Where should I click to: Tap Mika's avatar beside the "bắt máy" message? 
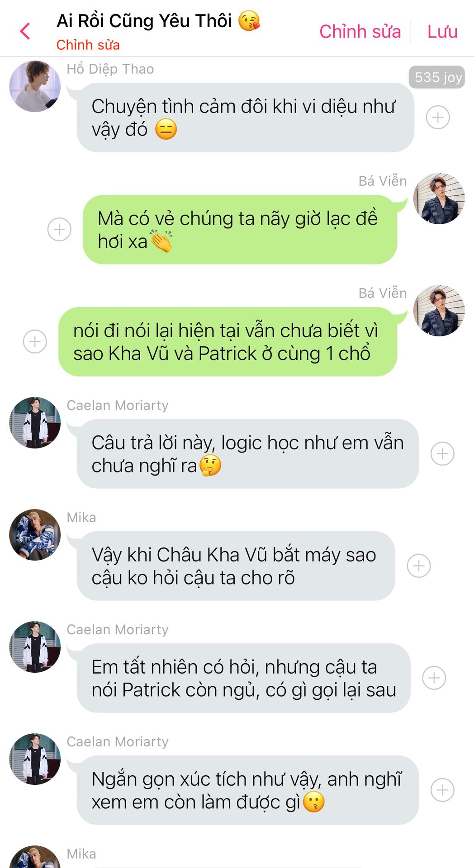coord(35,535)
